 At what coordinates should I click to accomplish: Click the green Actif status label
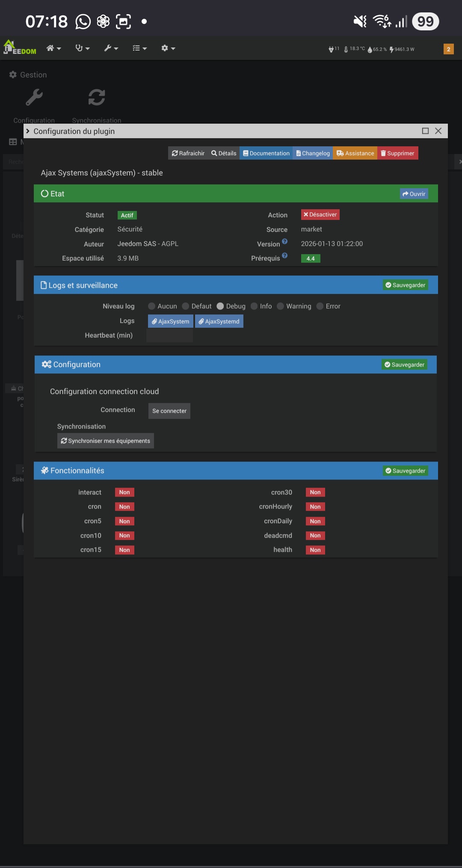click(x=127, y=215)
